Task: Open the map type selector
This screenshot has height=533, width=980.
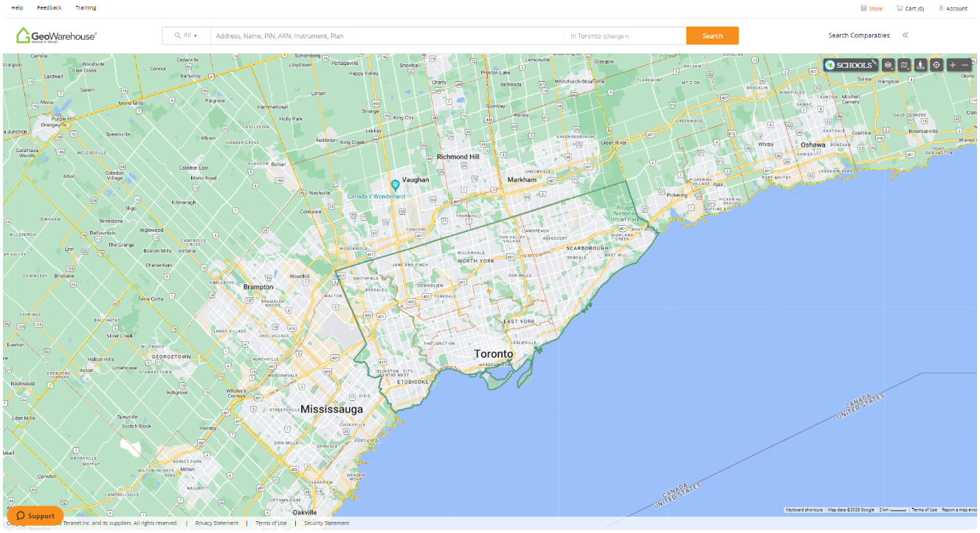Action: tap(905, 65)
